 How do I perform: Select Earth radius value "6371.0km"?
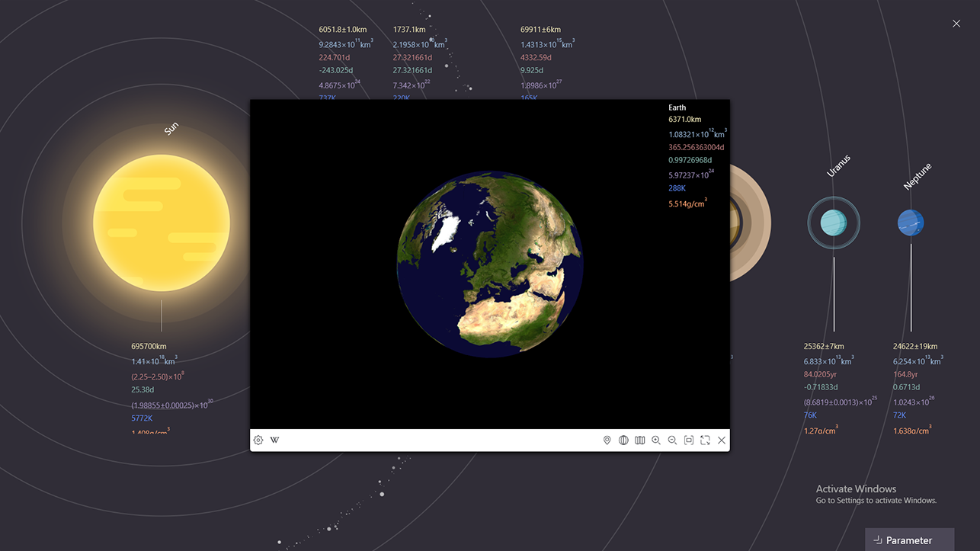click(685, 120)
